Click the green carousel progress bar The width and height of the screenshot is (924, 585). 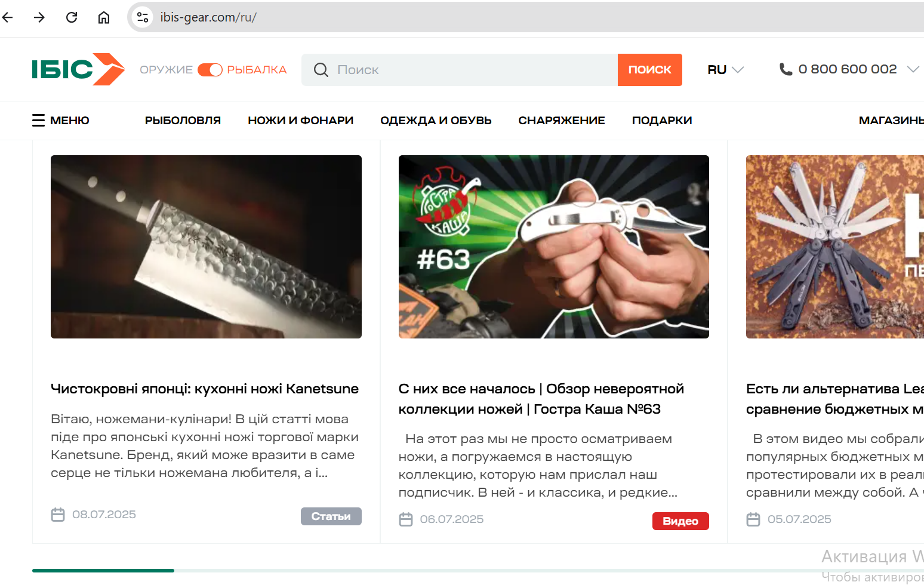coord(103,571)
